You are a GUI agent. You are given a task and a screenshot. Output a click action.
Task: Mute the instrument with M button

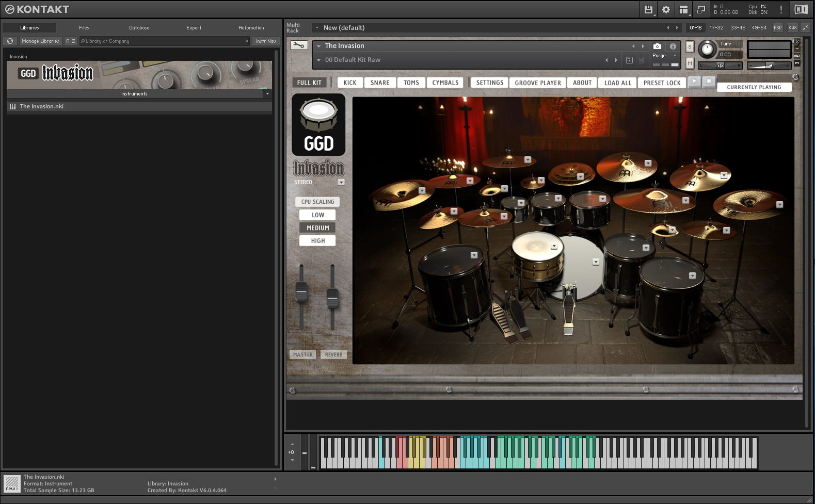tap(690, 63)
